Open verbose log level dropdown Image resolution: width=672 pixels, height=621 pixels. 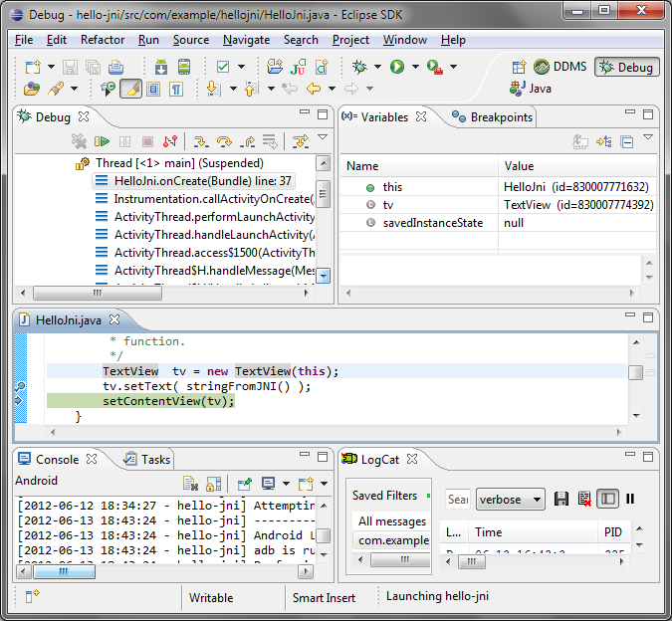[511, 500]
